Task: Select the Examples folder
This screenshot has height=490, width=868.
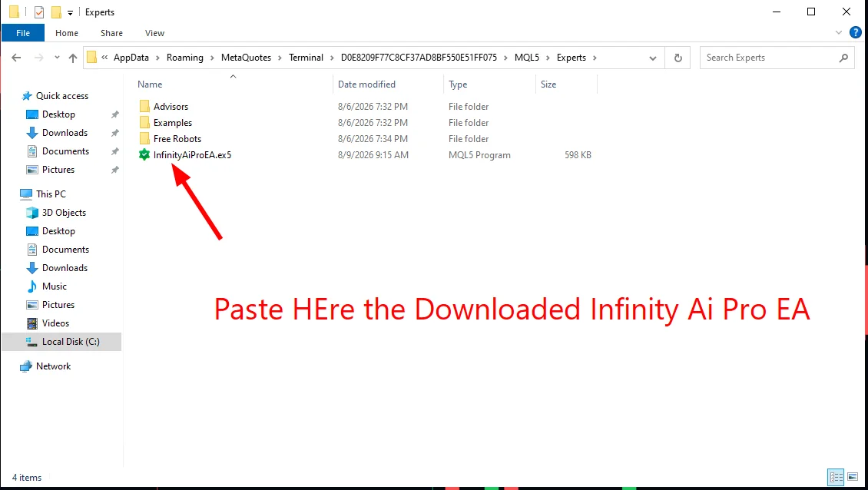Action: pyautogui.click(x=173, y=122)
